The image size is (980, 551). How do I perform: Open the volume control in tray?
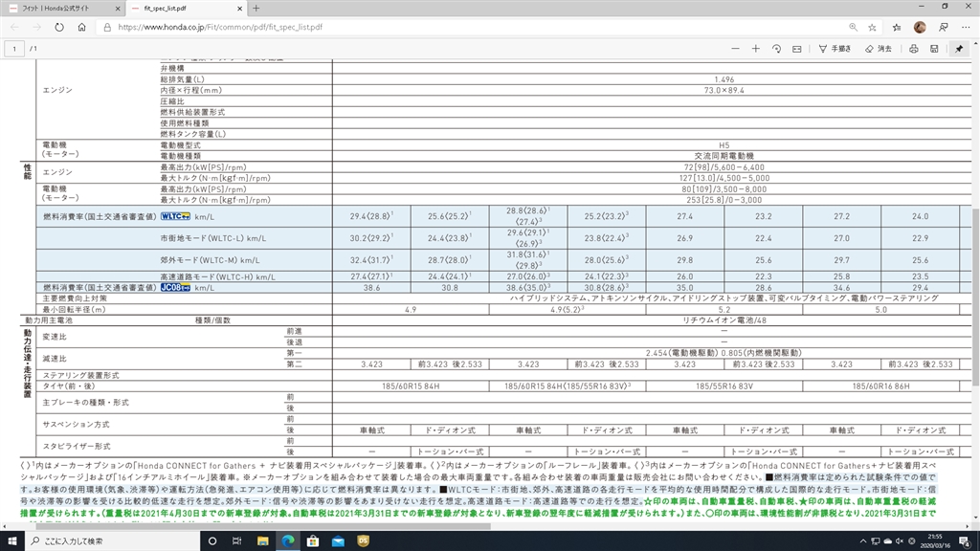(x=900, y=541)
